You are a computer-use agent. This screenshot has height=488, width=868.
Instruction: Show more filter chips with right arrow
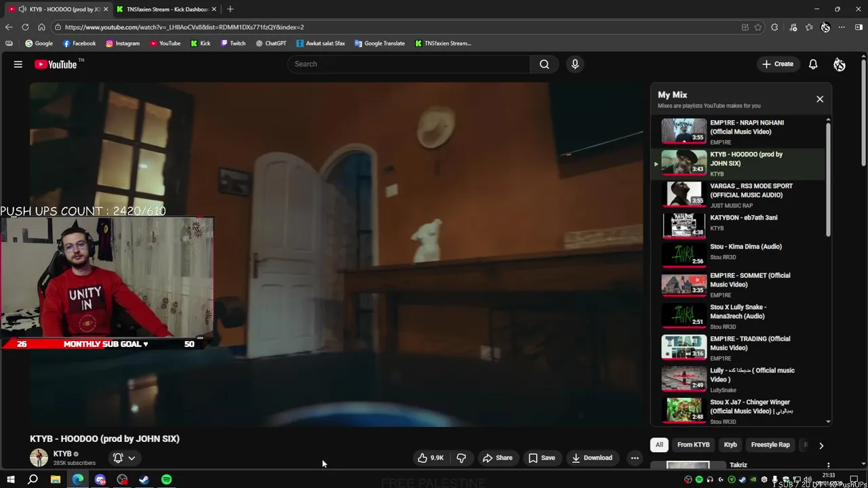(821, 445)
